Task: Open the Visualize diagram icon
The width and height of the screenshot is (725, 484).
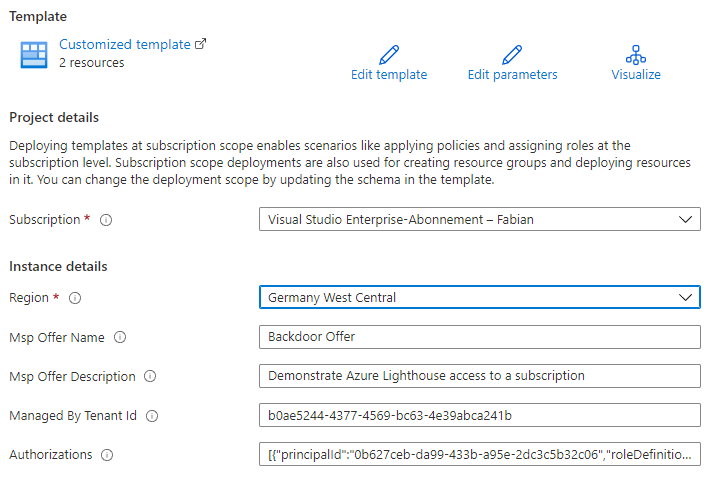Action: (636, 55)
